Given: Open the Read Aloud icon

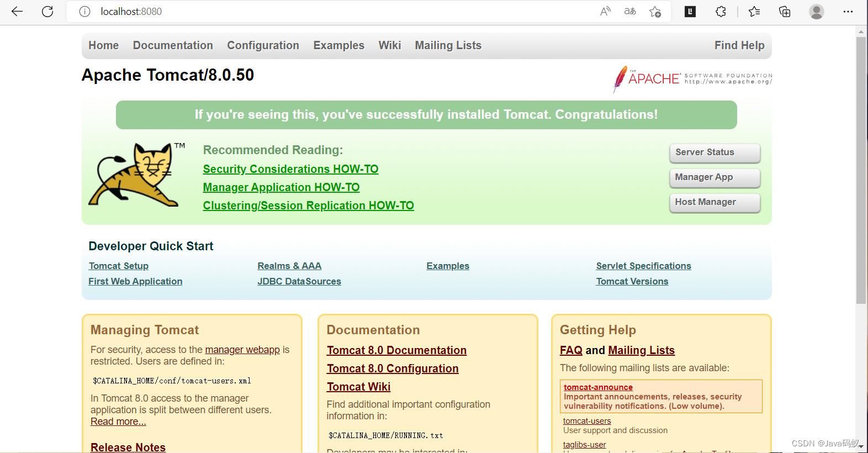Looking at the screenshot, I should pos(605,12).
